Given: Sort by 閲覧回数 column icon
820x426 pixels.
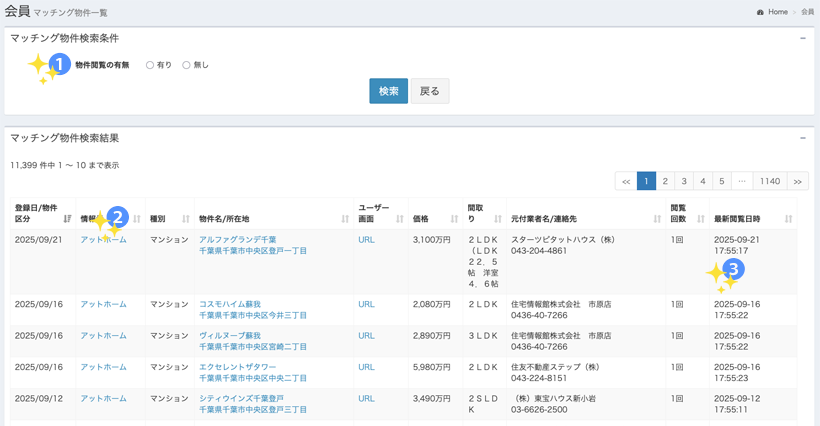Looking at the screenshot, I should [x=701, y=219].
